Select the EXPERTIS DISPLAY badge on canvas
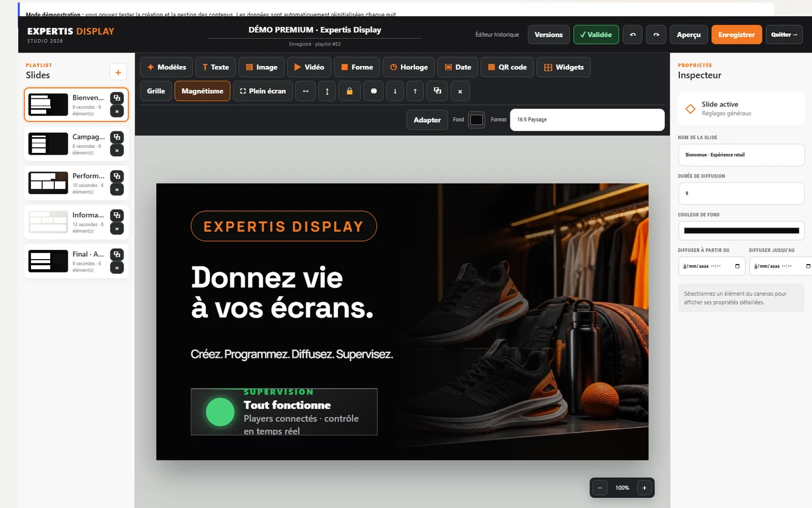 (x=284, y=226)
